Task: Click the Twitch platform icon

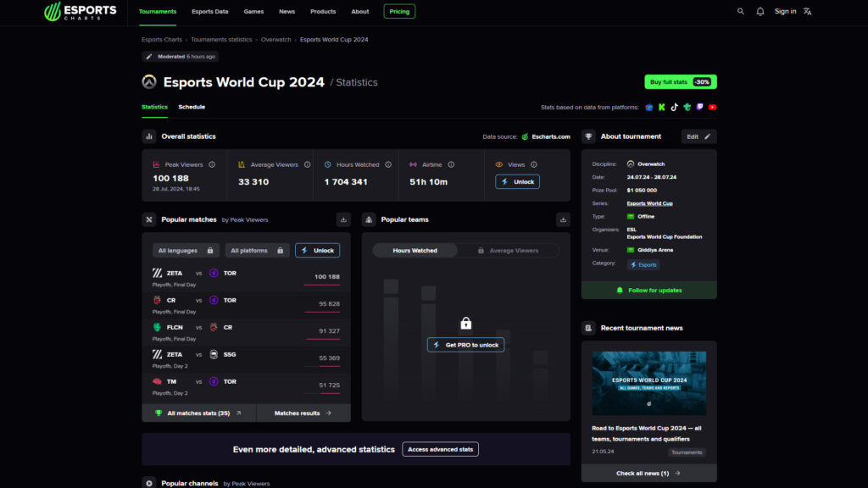Action: 700,107
